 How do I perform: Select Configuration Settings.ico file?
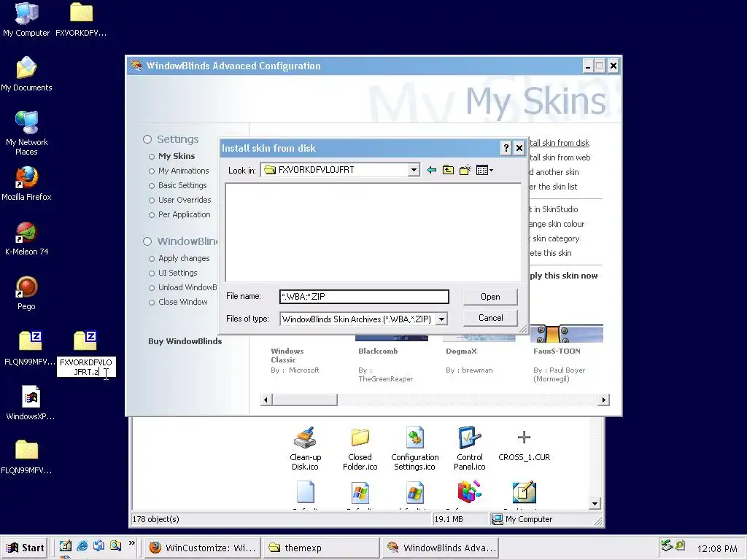pyautogui.click(x=414, y=448)
